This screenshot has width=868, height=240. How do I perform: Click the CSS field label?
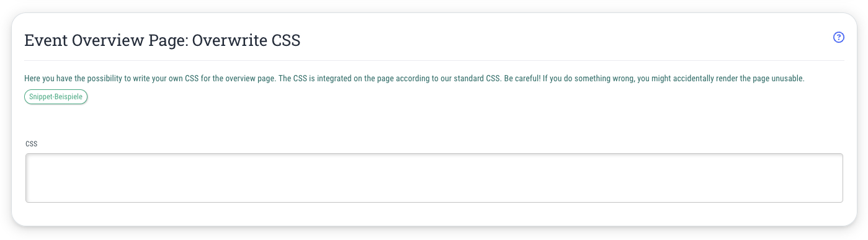coord(31,144)
